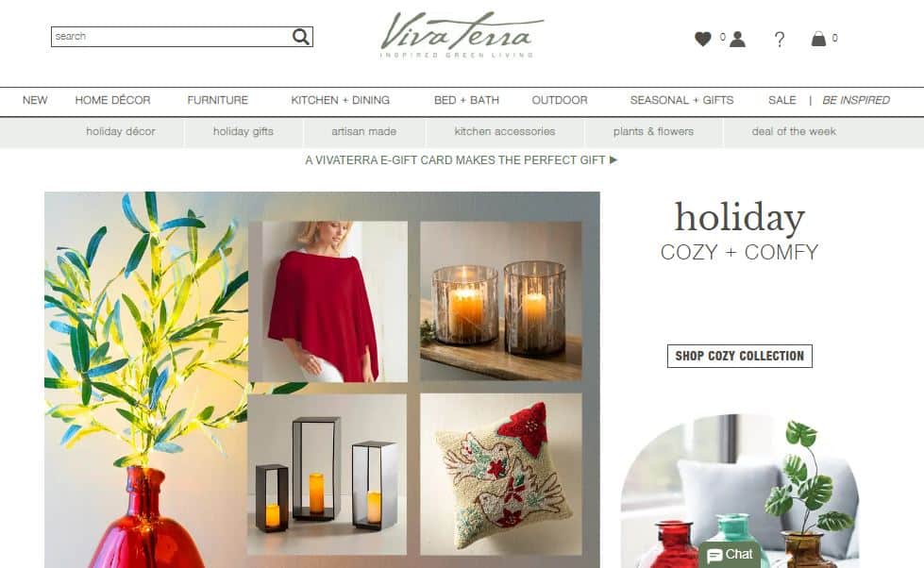The image size is (924, 568).
Task: Open the account profile icon
Action: 737,39
